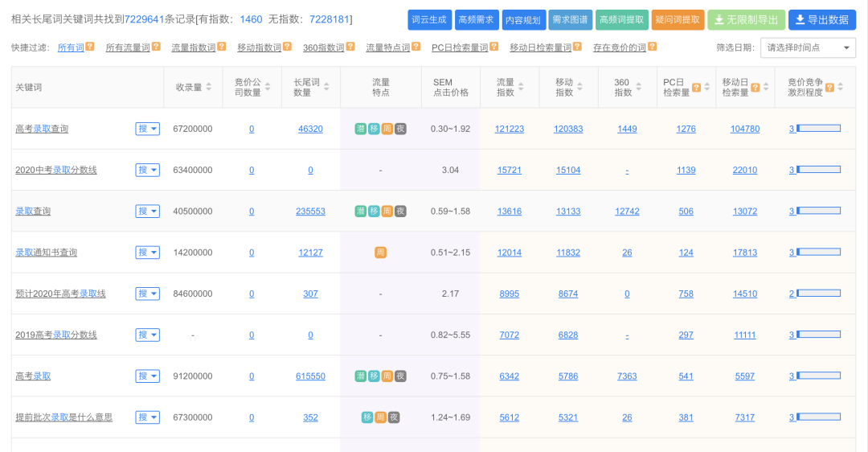Viewport: 868px width, 452px height.
Task: Click 周 traffic tag in 高考录取 row
Action: coord(387,376)
